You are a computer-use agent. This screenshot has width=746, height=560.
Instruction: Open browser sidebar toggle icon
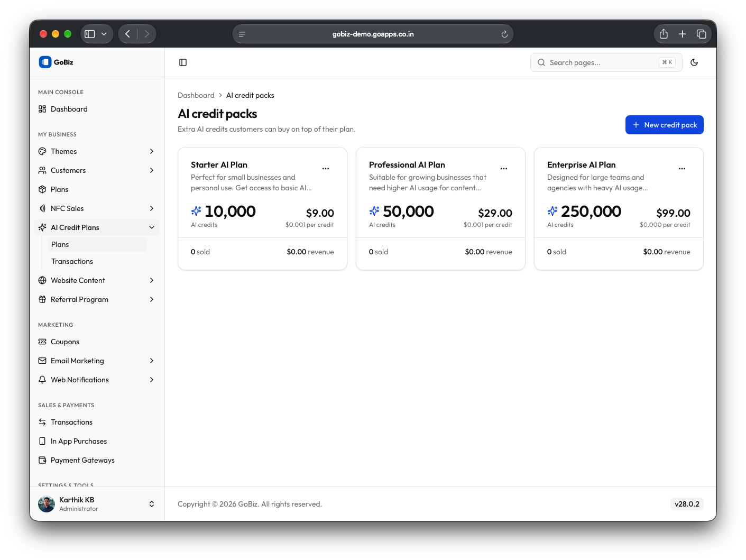click(x=90, y=34)
